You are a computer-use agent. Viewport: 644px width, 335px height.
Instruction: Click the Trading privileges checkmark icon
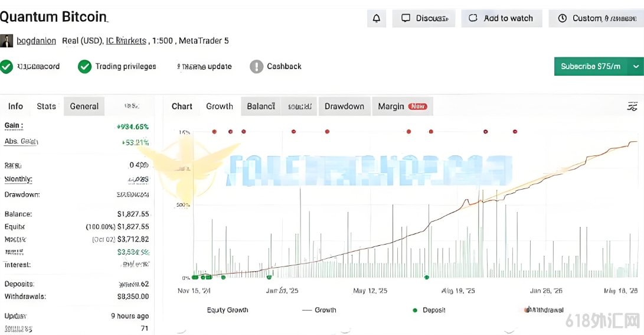click(84, 67)
